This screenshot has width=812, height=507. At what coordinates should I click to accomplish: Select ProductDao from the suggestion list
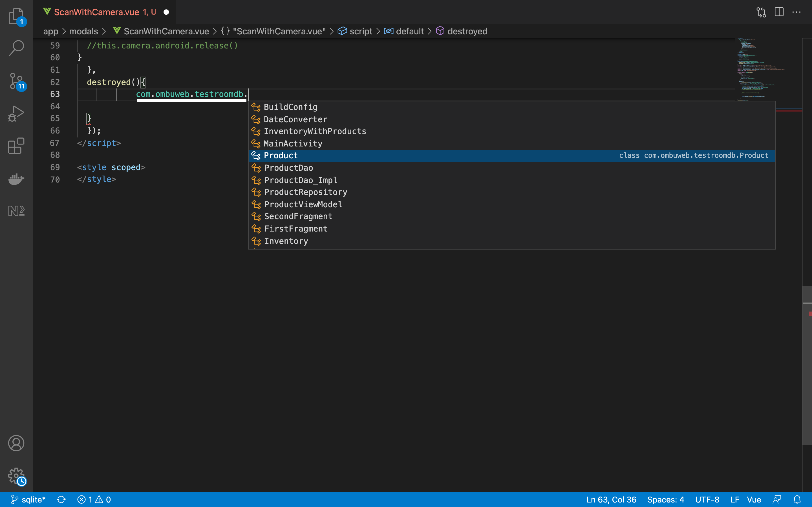pyautogui.click(x=288, y=168)
